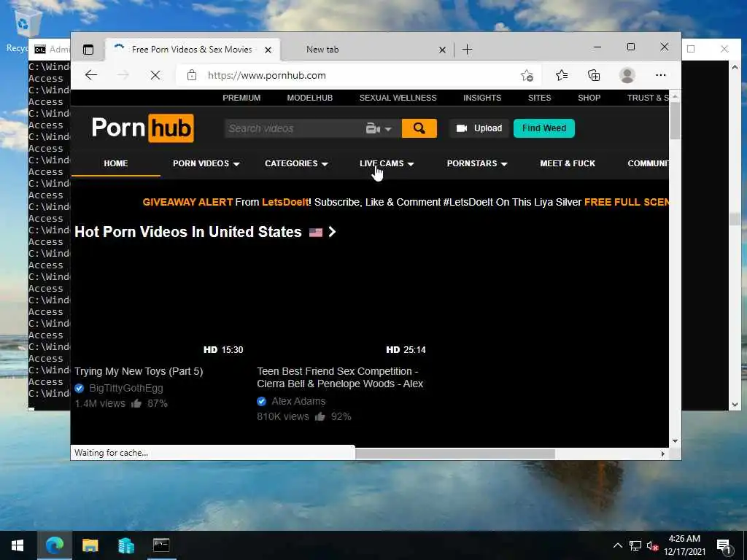Click the camera icon in the Upload button

461,128
